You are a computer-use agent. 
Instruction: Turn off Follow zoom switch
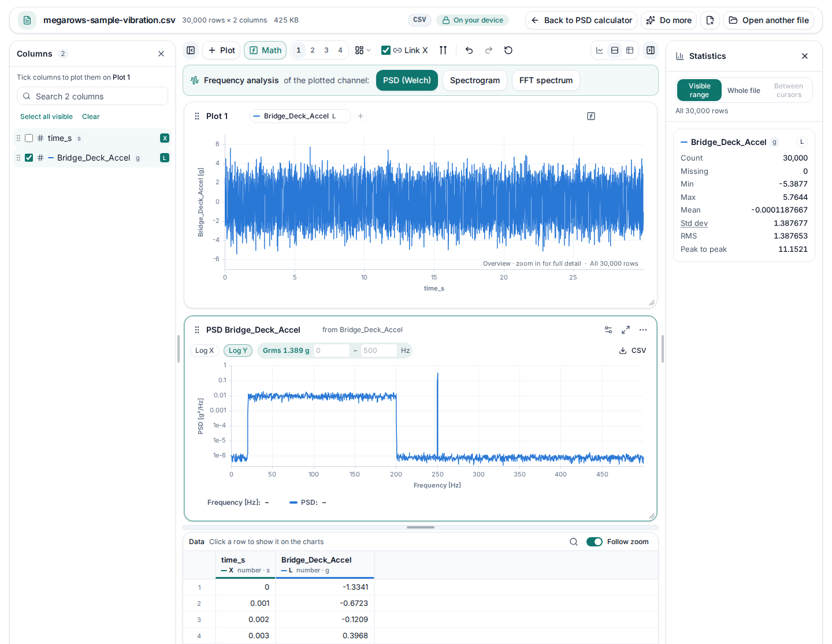[595, 542]
